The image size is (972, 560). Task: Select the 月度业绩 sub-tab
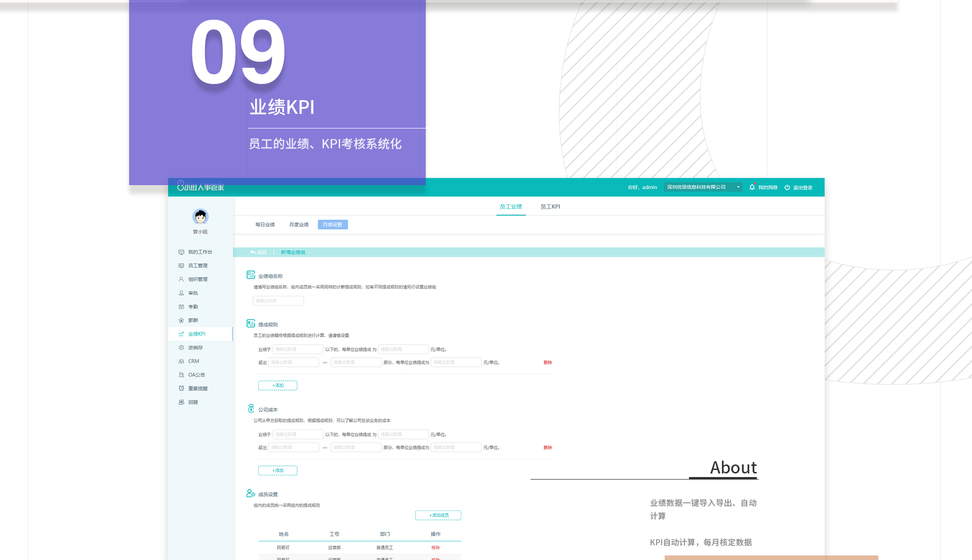pyautogui.click(x=299, y=225)
